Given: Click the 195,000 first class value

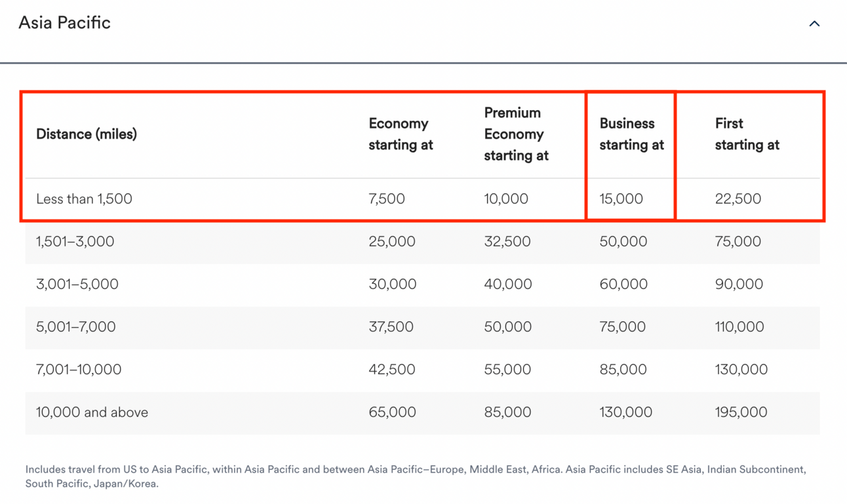Looking at the screenshot, I should (741, 412).
